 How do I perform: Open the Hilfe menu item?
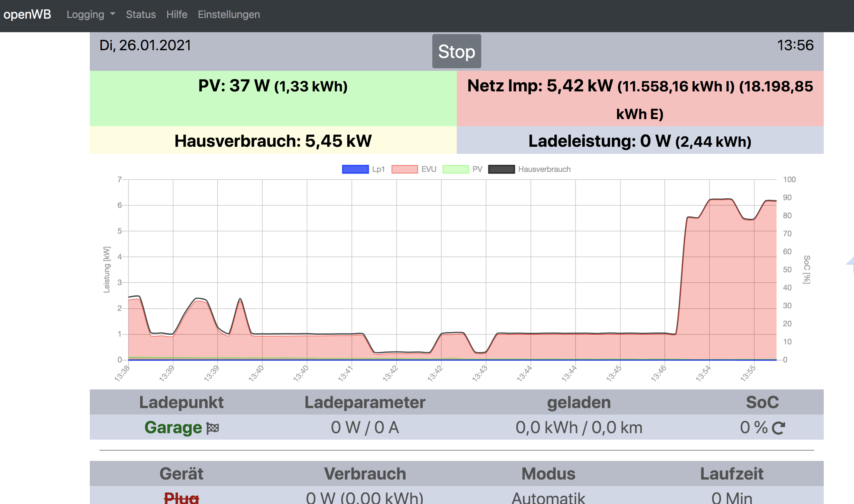point(177,14)
